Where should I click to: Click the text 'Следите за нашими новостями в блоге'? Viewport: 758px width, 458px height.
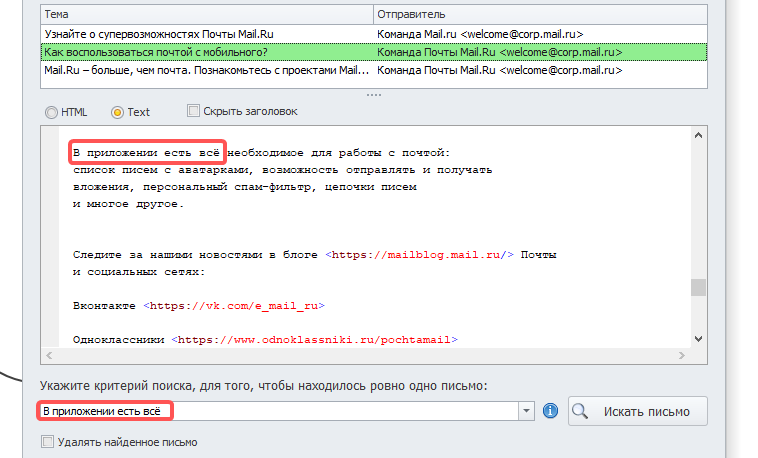pyautogui.click(x=195, y=255)
